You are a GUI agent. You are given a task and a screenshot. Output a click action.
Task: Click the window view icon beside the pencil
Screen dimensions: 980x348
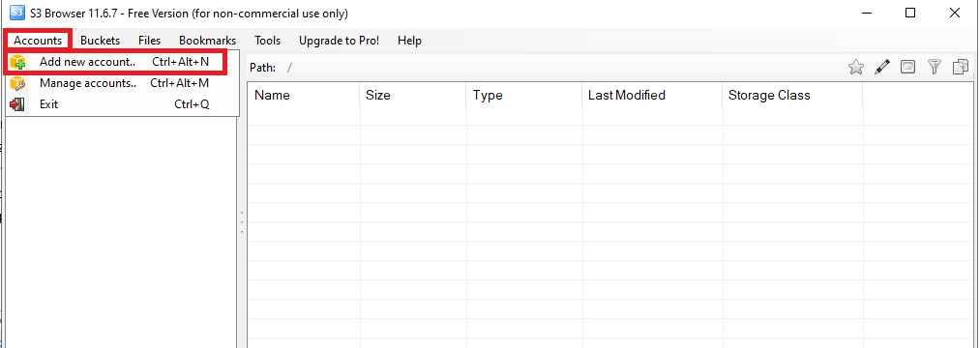(x=908, y=67)
